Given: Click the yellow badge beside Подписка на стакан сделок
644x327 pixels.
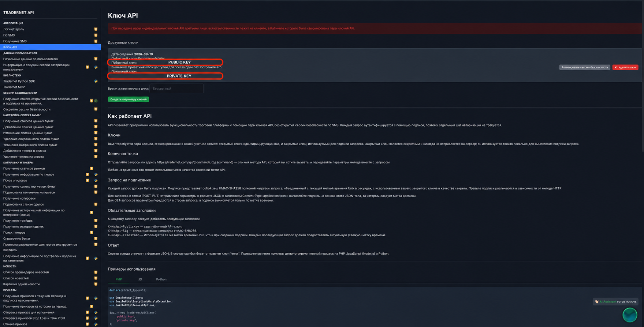Looking at the screenshot, I should click(96, 204).
